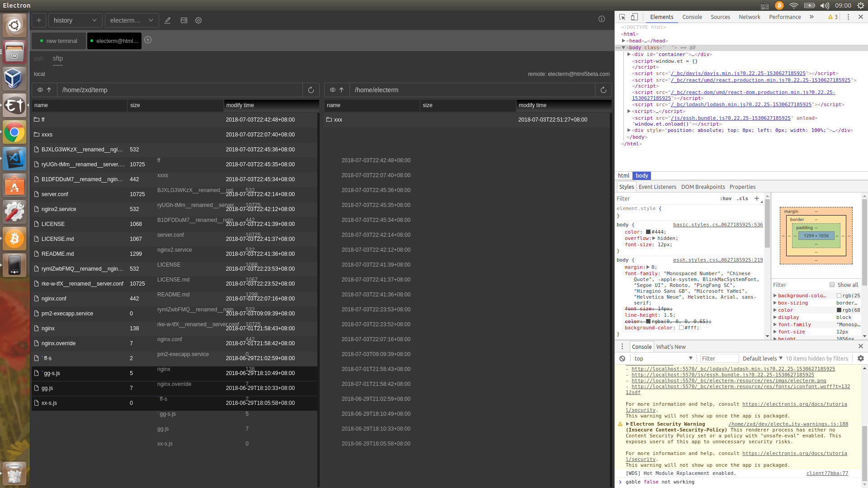This screenshot has width=868, height=488.
Task: Switch to the ssh tab
Action: [x=39, y=59]
